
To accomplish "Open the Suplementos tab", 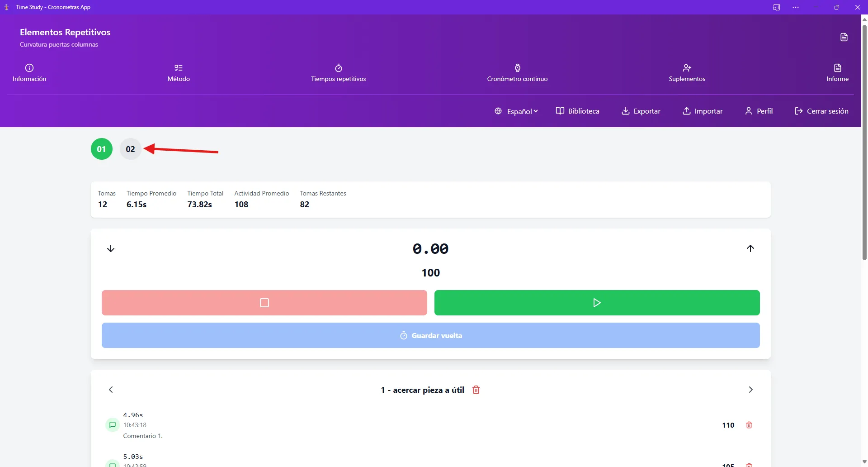I will point(687,73).
